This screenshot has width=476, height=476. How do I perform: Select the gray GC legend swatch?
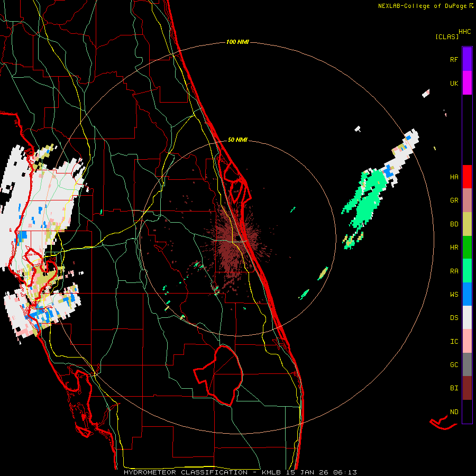(467, 364)
